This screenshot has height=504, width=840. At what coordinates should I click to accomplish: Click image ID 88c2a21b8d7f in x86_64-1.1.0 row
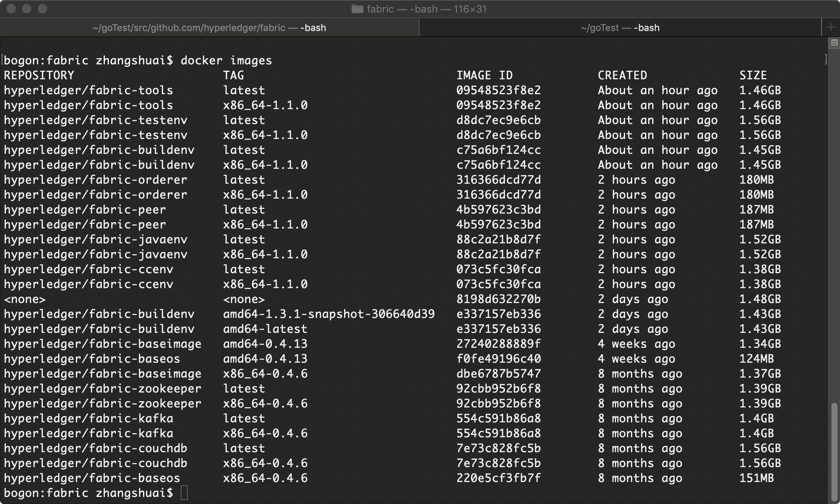point(499,254)
